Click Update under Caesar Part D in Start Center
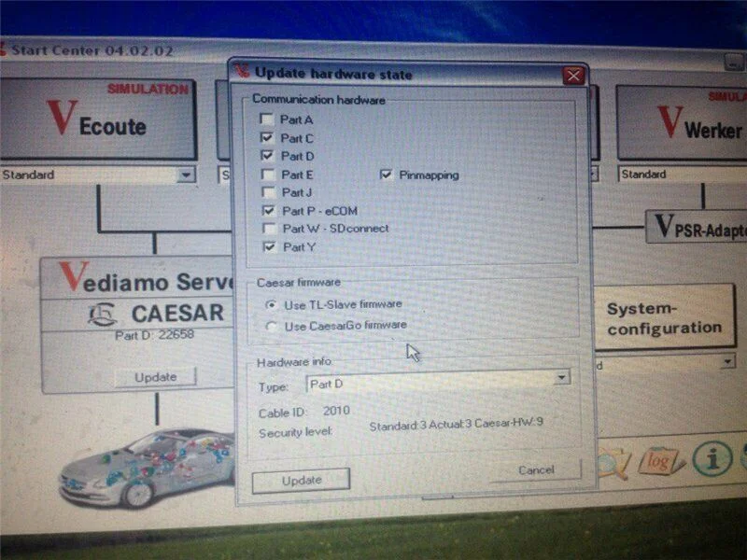Image resolution: width=747 pixels, height=560 pixels. (x=155, y=377)
